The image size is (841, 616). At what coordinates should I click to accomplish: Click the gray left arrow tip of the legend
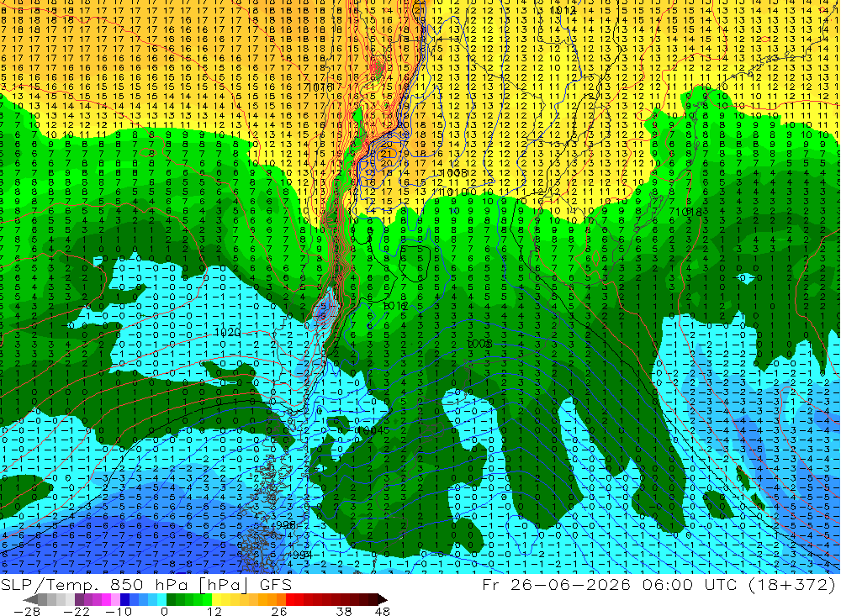(x=30, y=600)
